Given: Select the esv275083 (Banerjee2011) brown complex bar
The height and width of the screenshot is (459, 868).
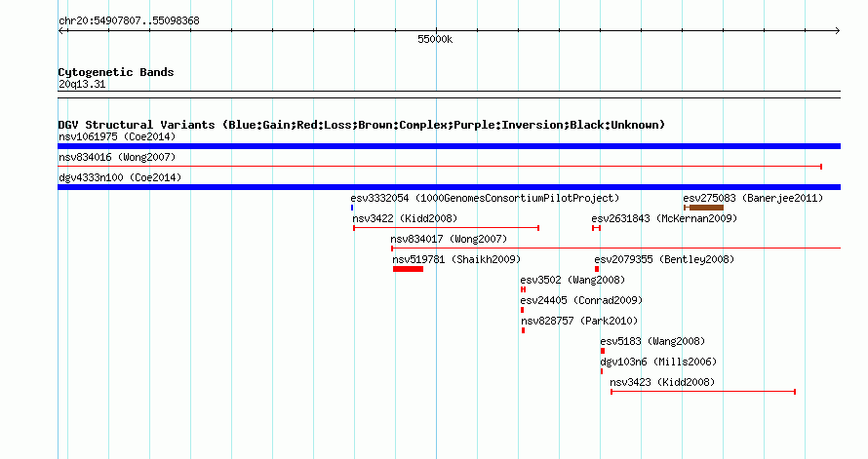Looking at the screenshot, I should click(x=704, y=208).
